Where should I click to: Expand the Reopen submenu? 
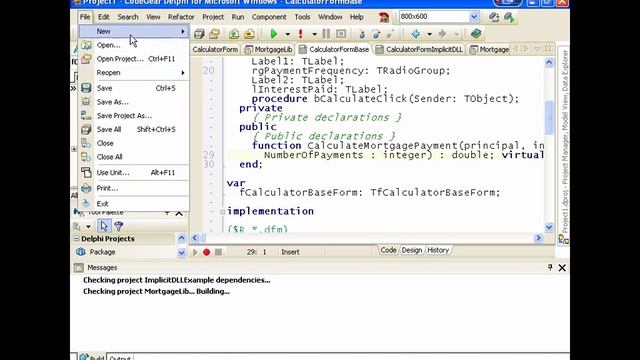[133, 73]
